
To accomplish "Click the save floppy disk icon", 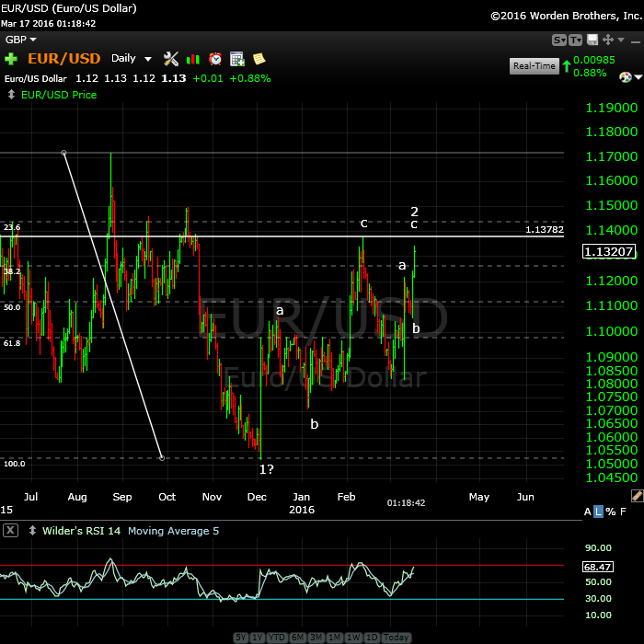I will pyautogui.click(x=592, y=40).
